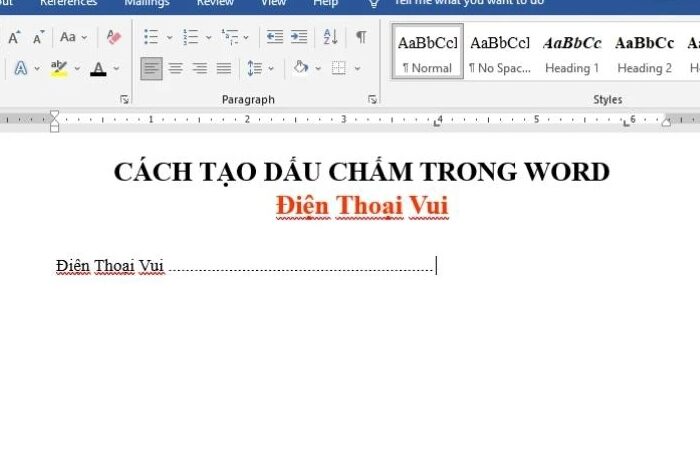Screen dimensions: 700x450
Task: Open Font dialog launcher
Action: click(125, 100)
